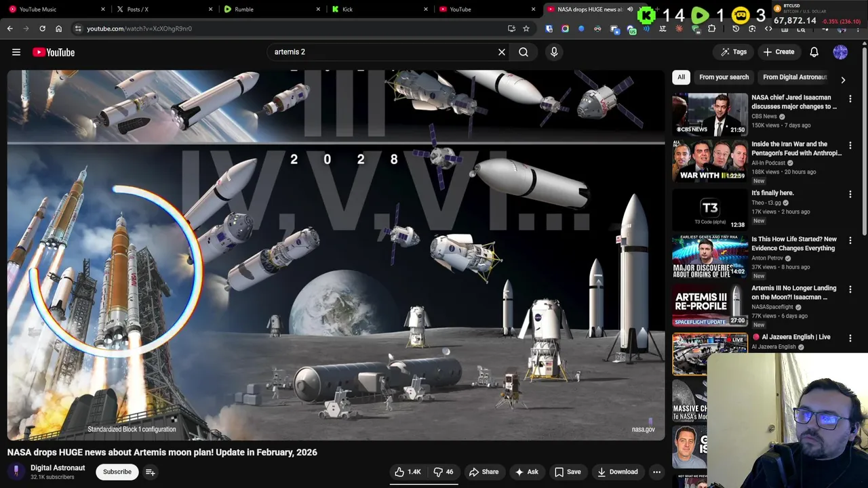The image size is (868, 488).
Task: Run search with magnifier button
Action: (x=524, y=52)
